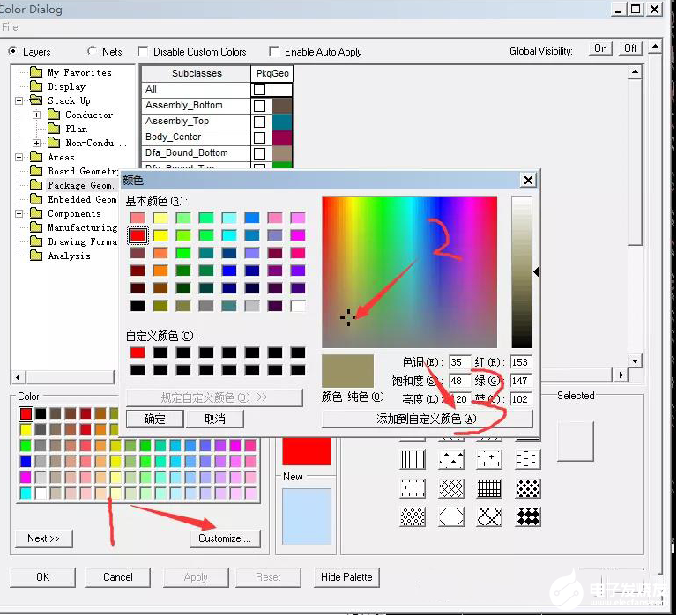Select the red custom color slot
The image size is (677, 616).
[x=138, y=353]
